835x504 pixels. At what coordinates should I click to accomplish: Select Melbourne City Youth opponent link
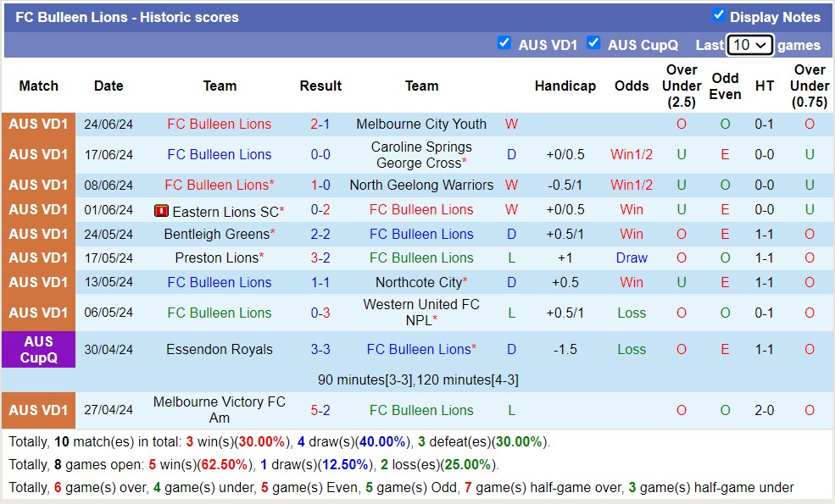coord(421,124)
